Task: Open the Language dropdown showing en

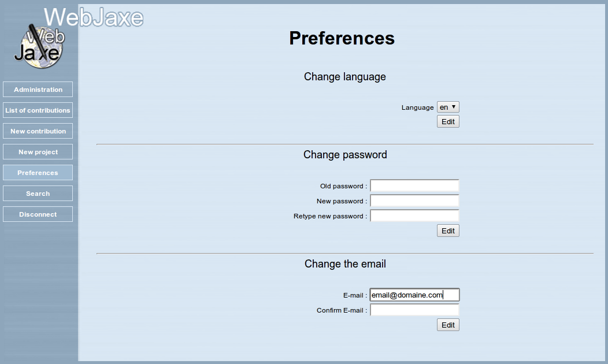Action: coord(448,107)
